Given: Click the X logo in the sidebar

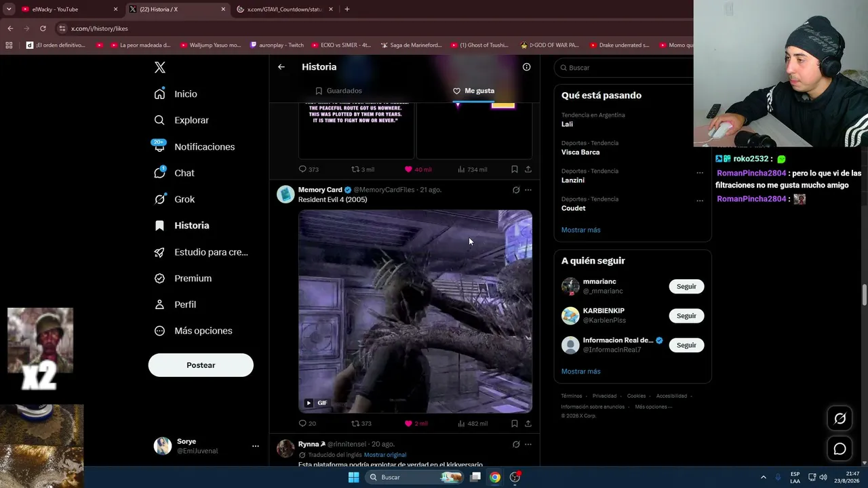Looking at the screenshot, I should (x=160, y=67).
